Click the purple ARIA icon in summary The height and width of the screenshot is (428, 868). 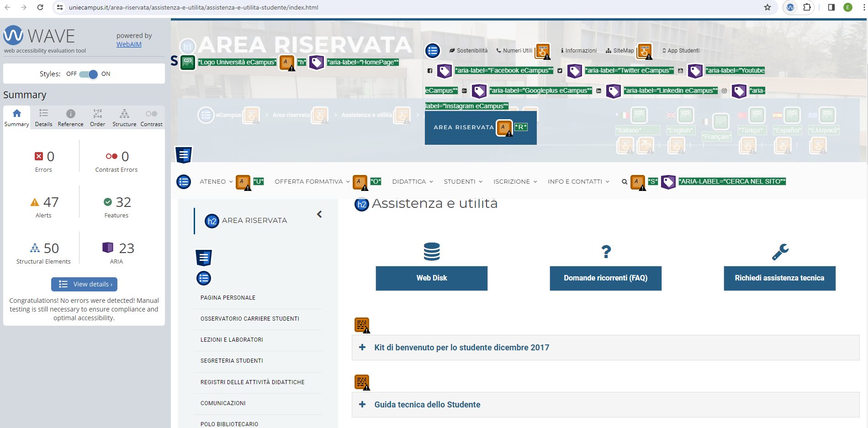pos(108,248)
